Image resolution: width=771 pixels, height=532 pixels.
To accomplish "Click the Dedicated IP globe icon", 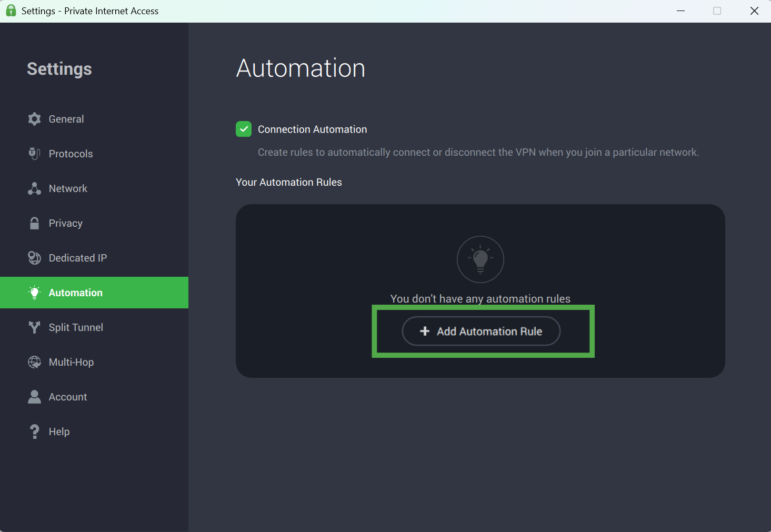I will pyautogui.click(x=34, y=258).
